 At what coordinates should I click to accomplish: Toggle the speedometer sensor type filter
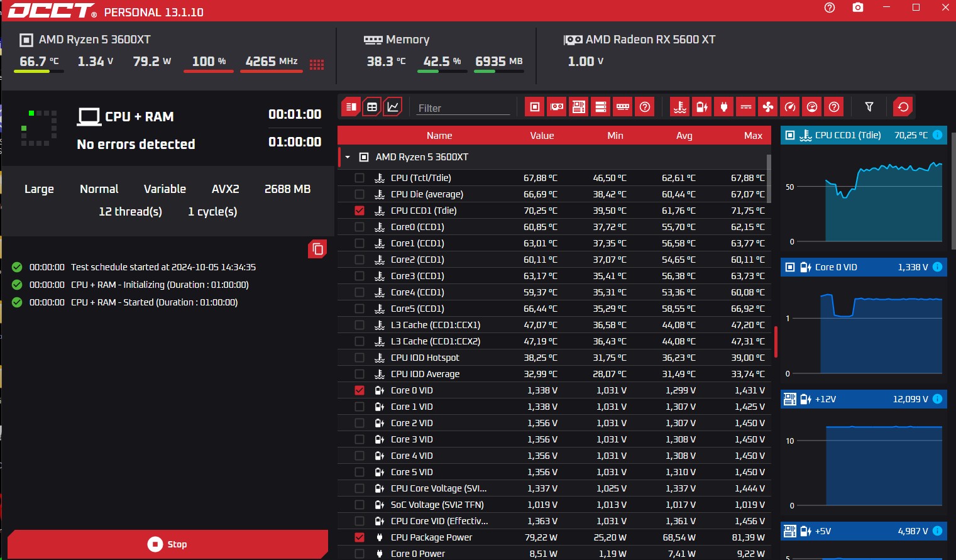click(x=790, y=107)
